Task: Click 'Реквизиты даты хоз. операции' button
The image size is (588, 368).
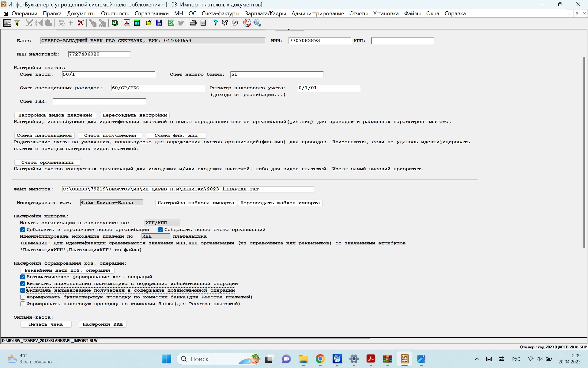Action: point(67,270)
